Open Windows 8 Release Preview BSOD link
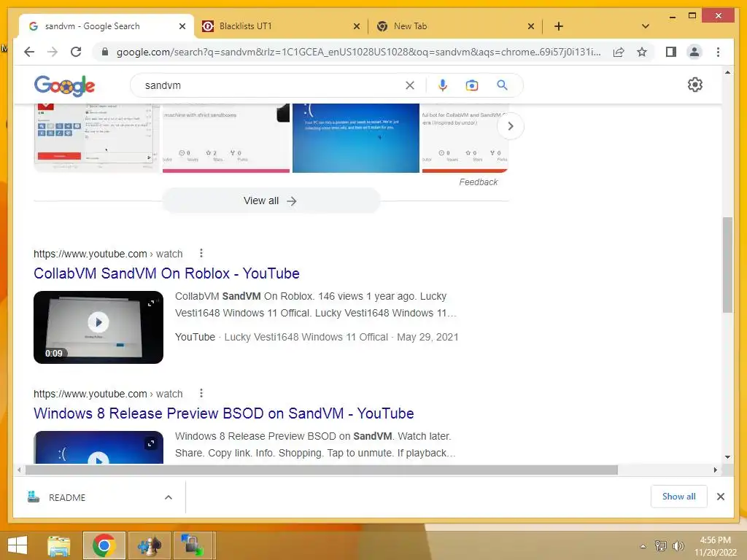Screen dimensions: 747x560 coord(223,413)
